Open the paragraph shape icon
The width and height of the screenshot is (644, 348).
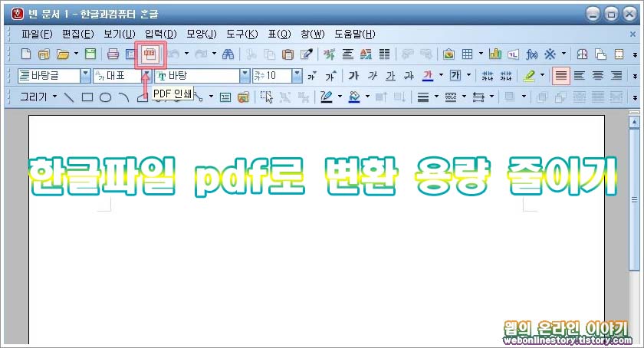(348, 54)
